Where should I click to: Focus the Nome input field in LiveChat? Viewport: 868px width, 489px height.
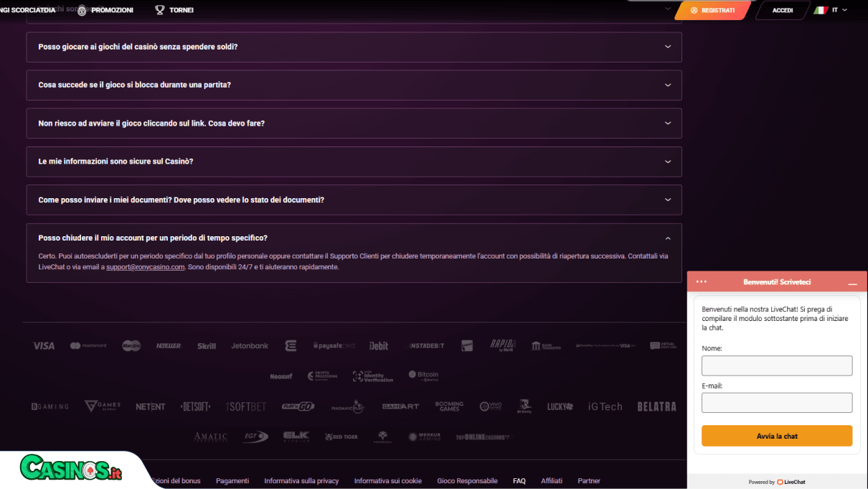pos(777,365)
